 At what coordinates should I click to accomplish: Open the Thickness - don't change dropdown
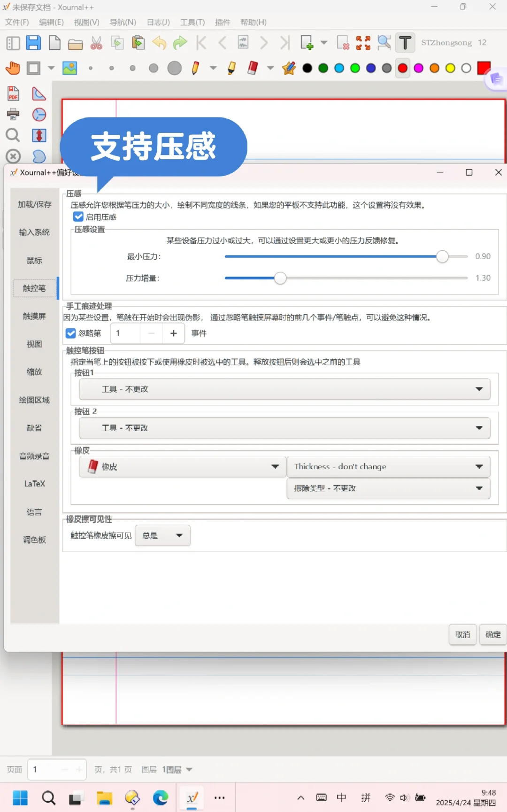[389, 466]
